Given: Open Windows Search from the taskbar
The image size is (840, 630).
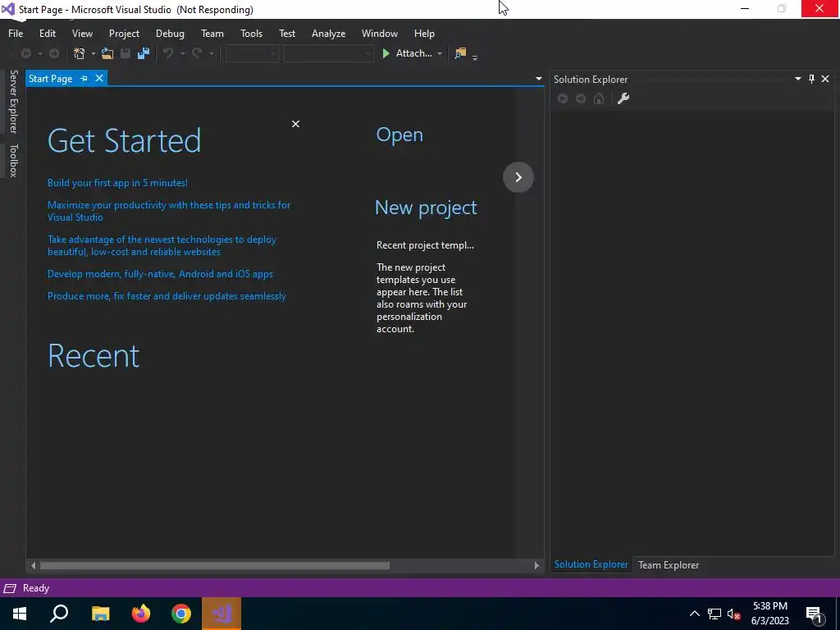Looking at the screenshot, I should point(59,614).
